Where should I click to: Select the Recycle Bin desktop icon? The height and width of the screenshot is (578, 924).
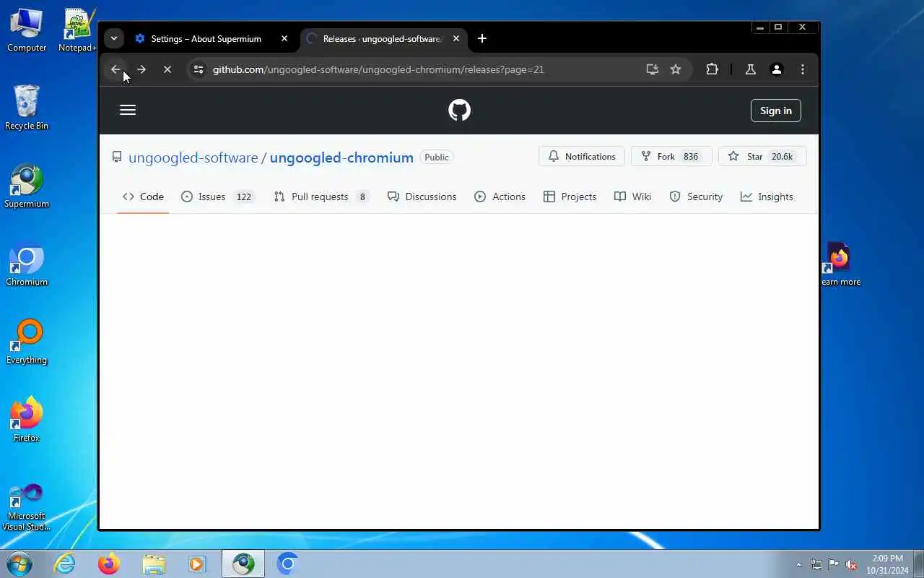27,108
